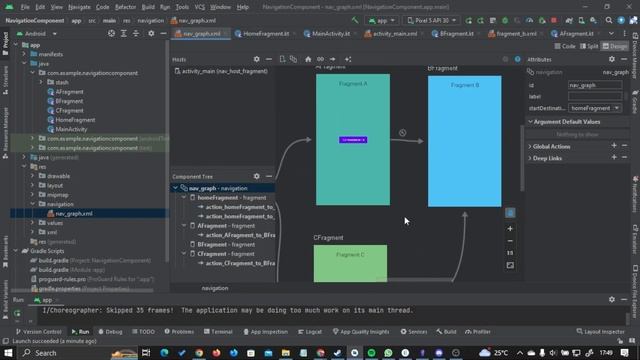Screen dimensions: 640x360
Task: Click the Debug app bug icon
Action: pos(505,20)
